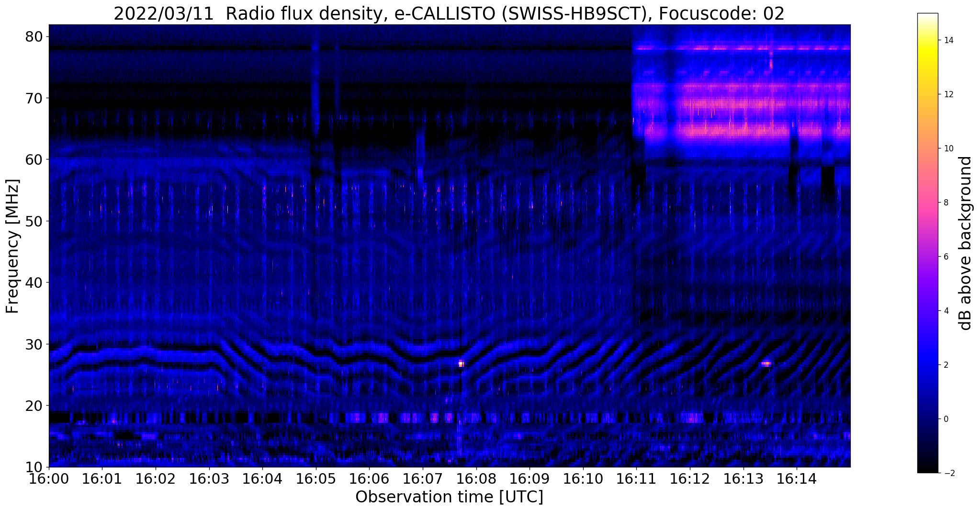Click the 16:01 time tick label
This screenshot has height=511, width=980.
point(102,478)
